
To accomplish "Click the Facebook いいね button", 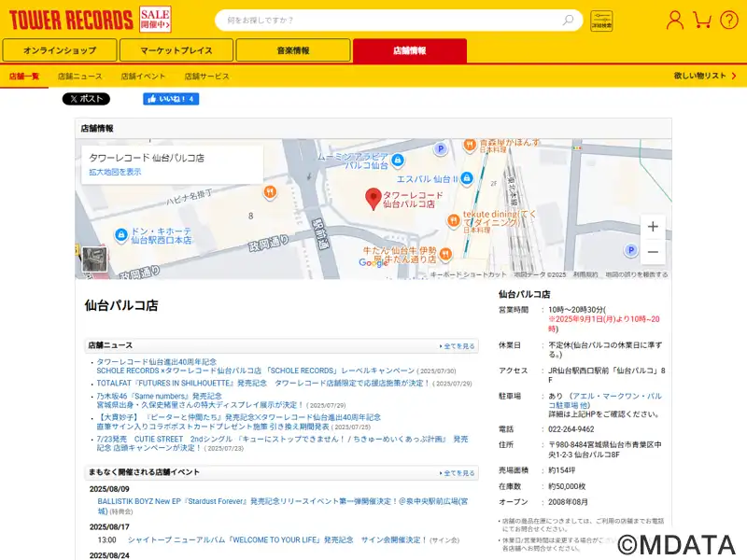I will click(171, 99).
